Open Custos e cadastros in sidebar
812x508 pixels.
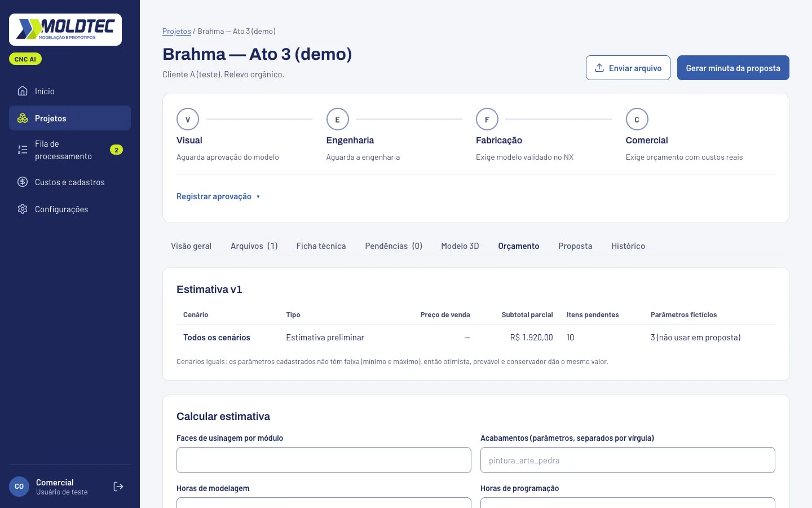pos(70,182)
